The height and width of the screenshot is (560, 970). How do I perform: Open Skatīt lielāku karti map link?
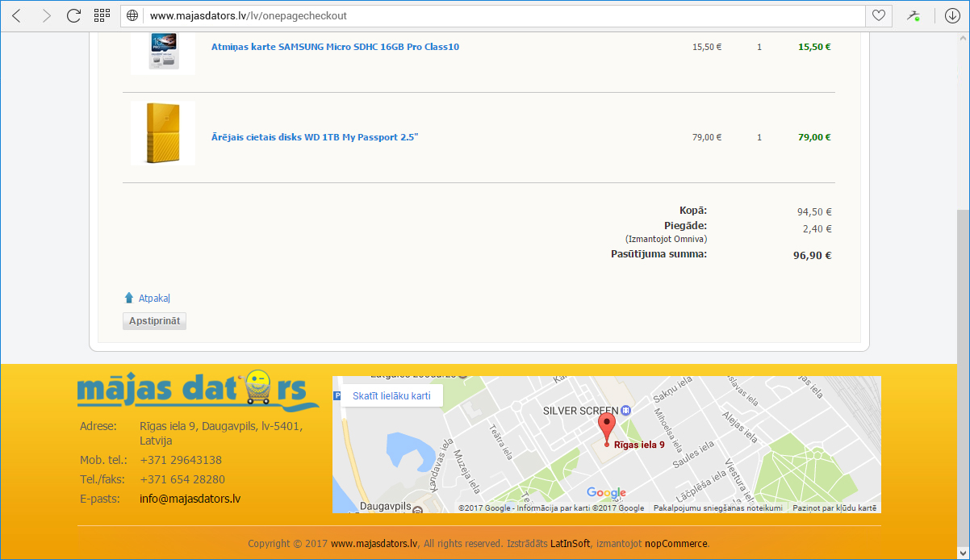click(x=391, y=396)
